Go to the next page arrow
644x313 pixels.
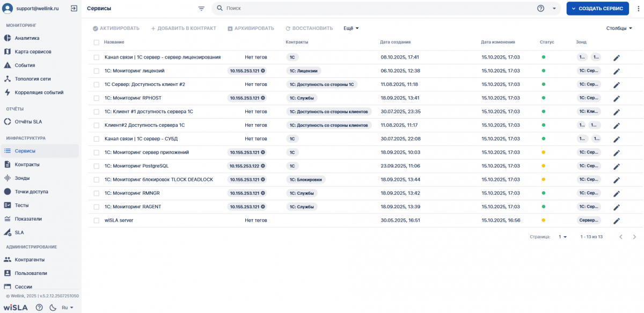coord(634,237)
